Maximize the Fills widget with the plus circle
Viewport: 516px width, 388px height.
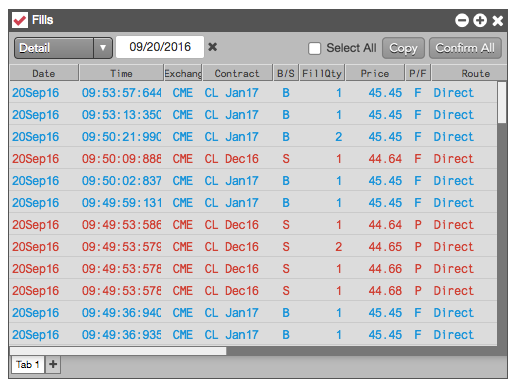click(x=480, y=20)
